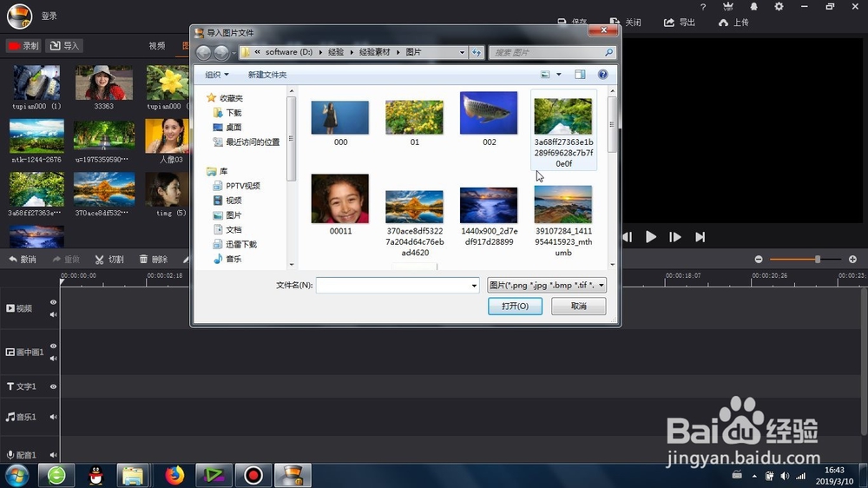Click the refresh button beside address bar
This screenshot has height=488, width=868.
click(x=477, y=52)
